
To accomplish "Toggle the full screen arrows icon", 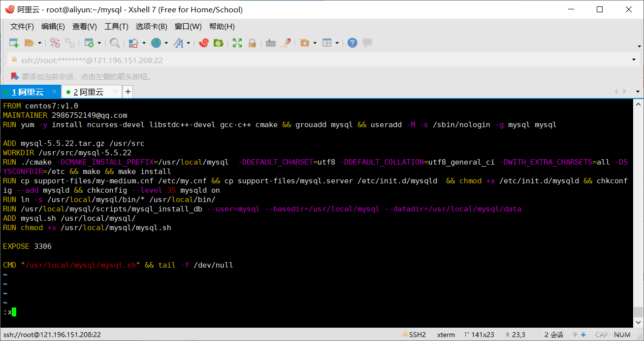I will pyautogui.click(x=237, y=43).
